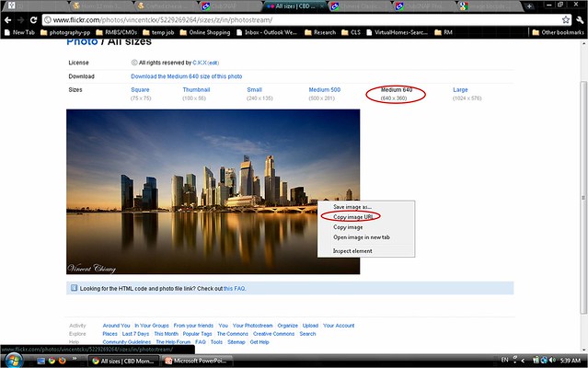Open the Upload footer link
Image resolution: width=588 pixels, height=368 pixels.
click(x=310, y=326)
